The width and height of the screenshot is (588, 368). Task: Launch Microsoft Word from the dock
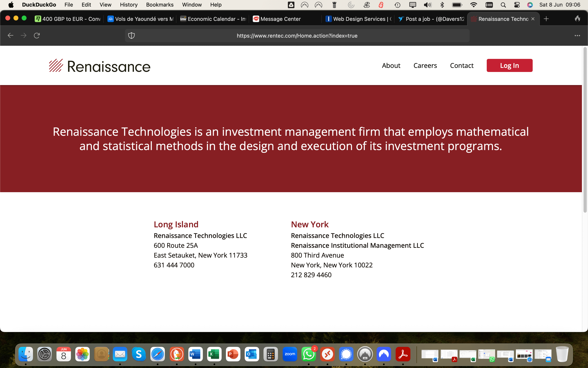click(196, 354)
